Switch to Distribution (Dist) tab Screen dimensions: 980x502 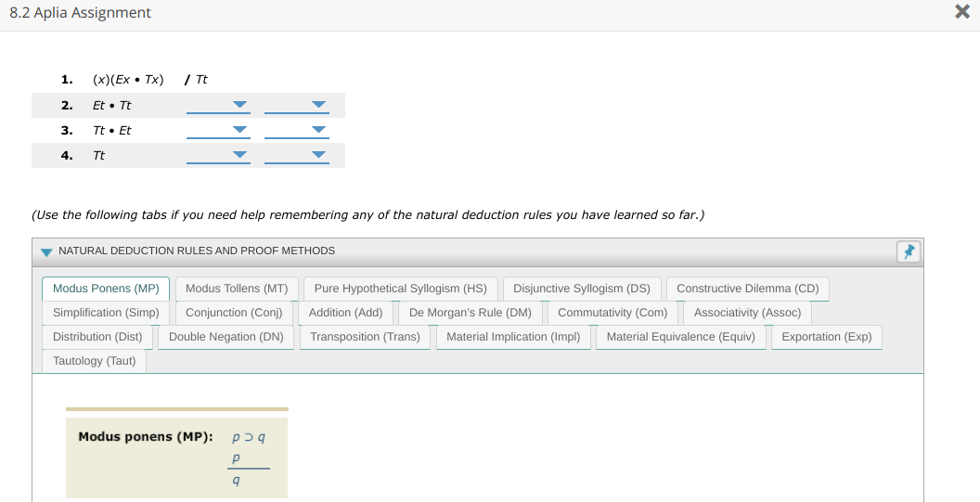coord(97,337)
